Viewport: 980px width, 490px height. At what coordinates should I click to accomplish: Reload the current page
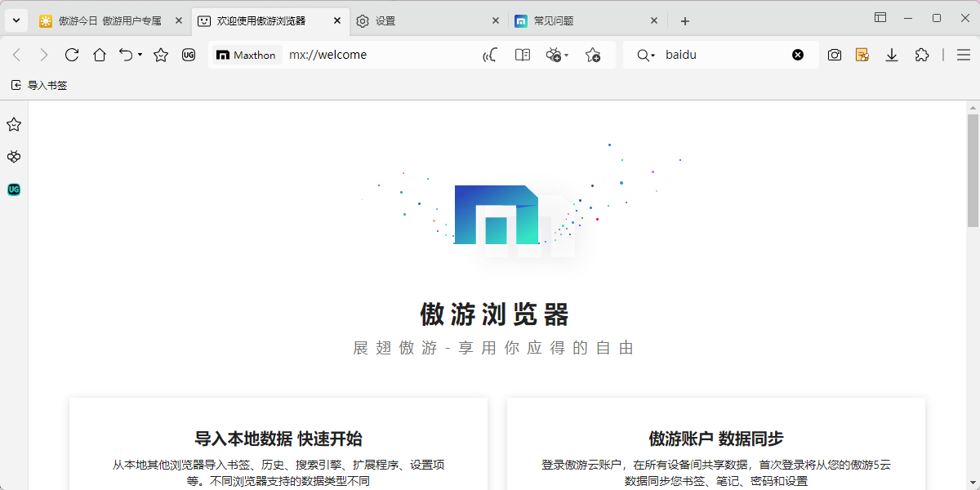coord(71,55)
